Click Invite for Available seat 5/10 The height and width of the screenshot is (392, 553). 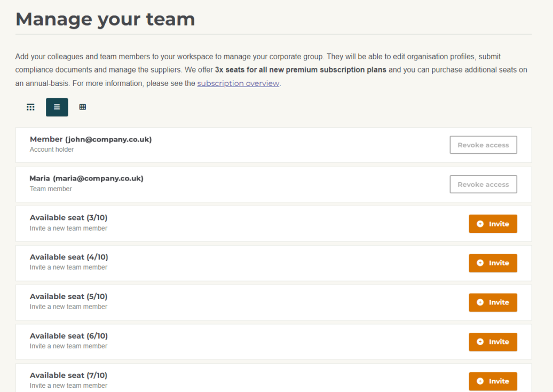coord(493,302)
